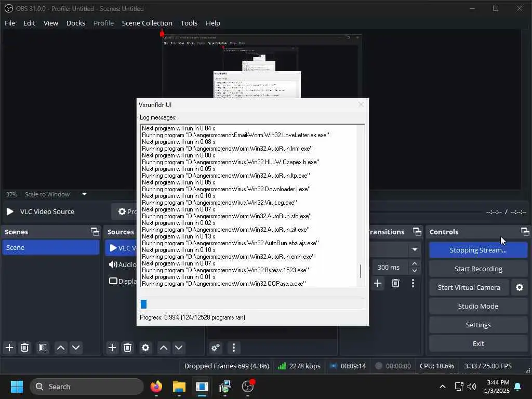Add a configurable transition with plus
532x399 pixels.
point(378,283)
